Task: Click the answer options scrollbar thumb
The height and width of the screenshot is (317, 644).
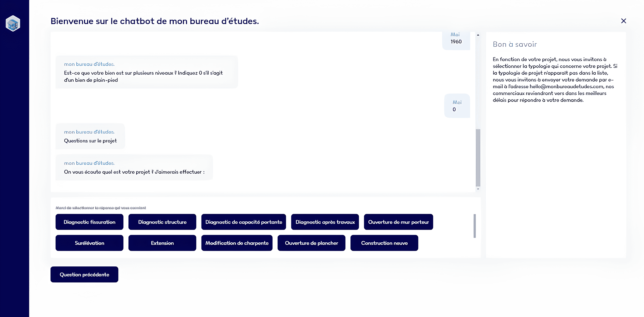Action: (x=475, y=226)
